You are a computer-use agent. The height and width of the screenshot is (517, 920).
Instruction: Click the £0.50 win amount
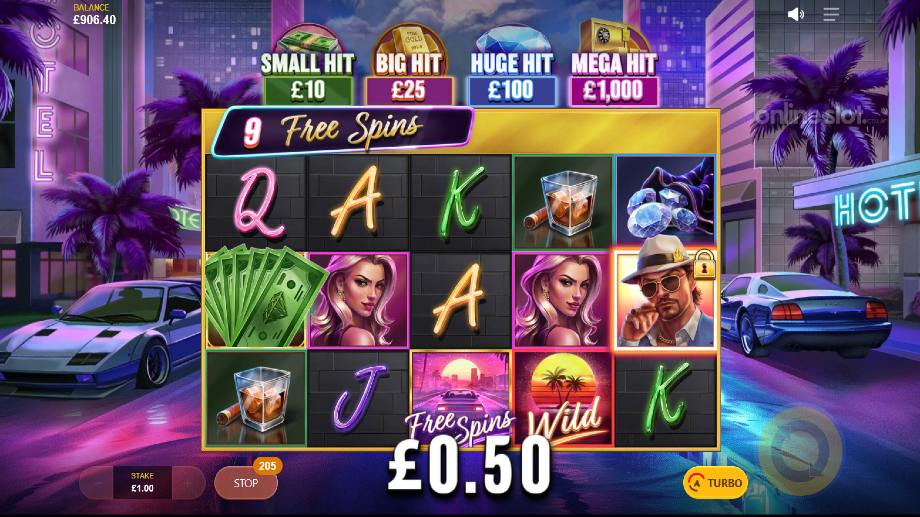click(x=469, y=465)
